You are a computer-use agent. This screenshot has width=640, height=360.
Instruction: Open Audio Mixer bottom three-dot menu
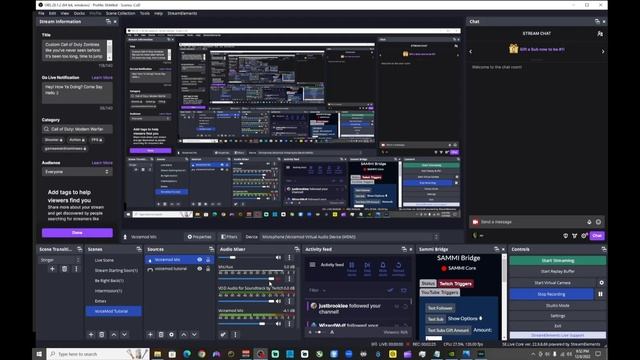(235, 334)
